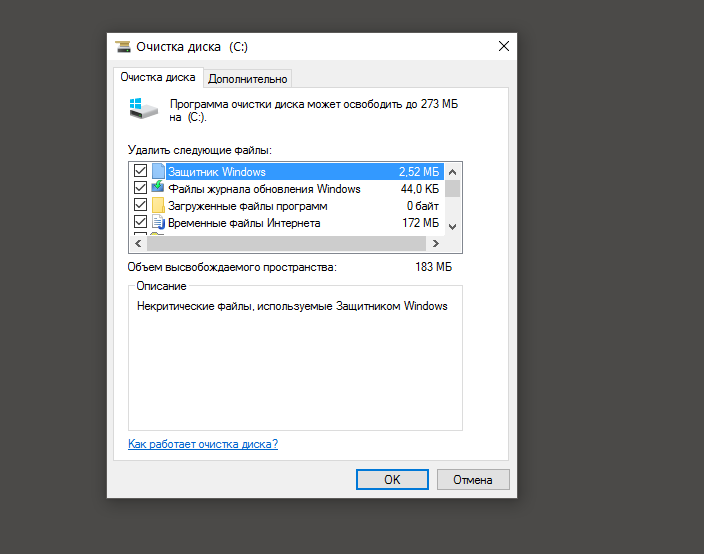This screenshot has height=554, width=704.
Task: Click the vertical scrollbar thumb in file list
Action: click(x=453, y=189)
